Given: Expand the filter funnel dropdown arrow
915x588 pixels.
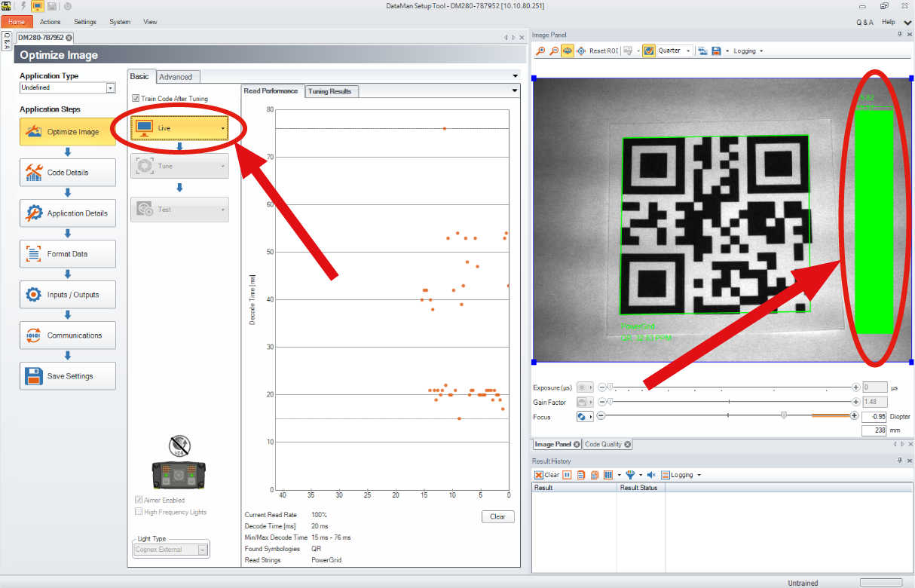Looking at the screenshot, I should coord(640,476).
